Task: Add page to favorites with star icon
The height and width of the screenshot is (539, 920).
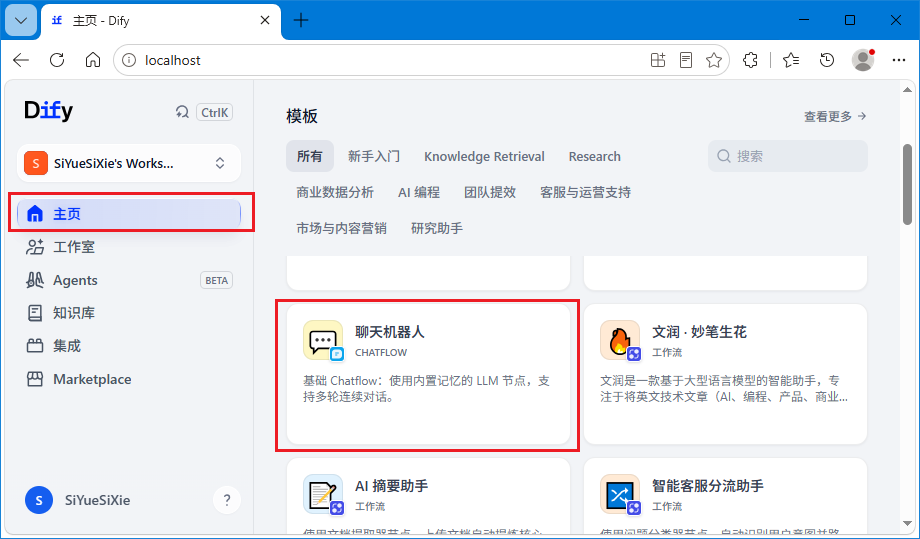Action: 714,60
